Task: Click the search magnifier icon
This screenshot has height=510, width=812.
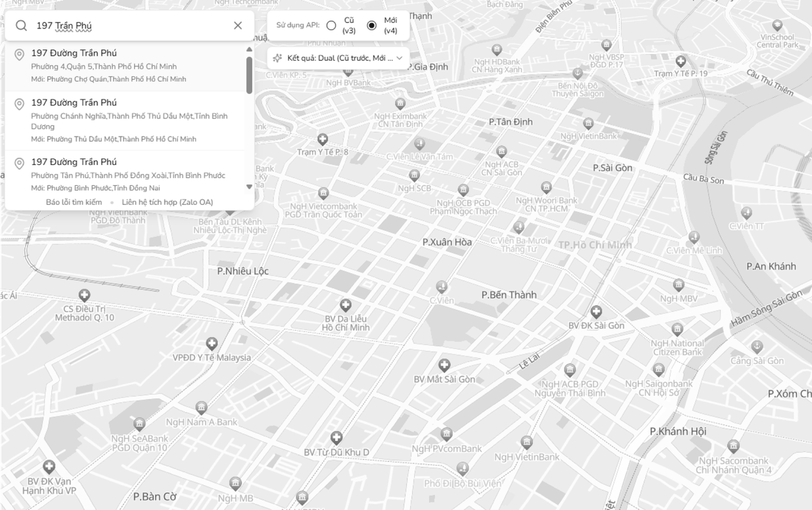Action: click(22, 26)
